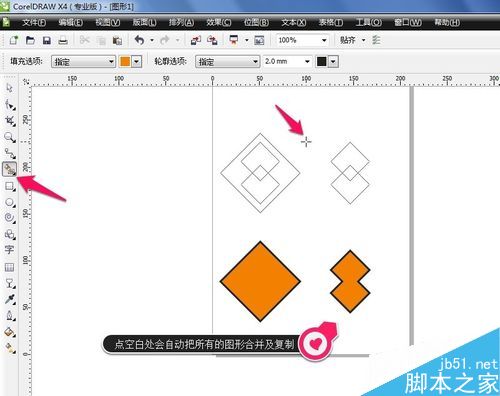Click the Import icon

click(196, 40)
